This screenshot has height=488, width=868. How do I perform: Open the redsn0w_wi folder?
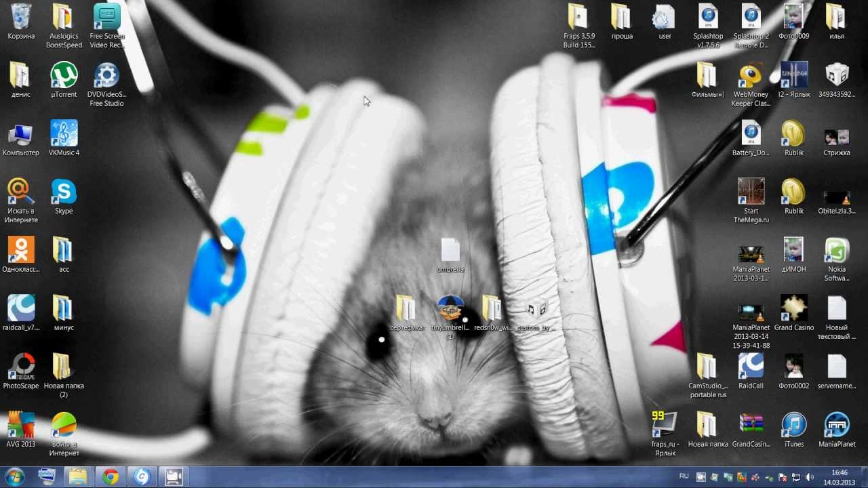(493, 314)
